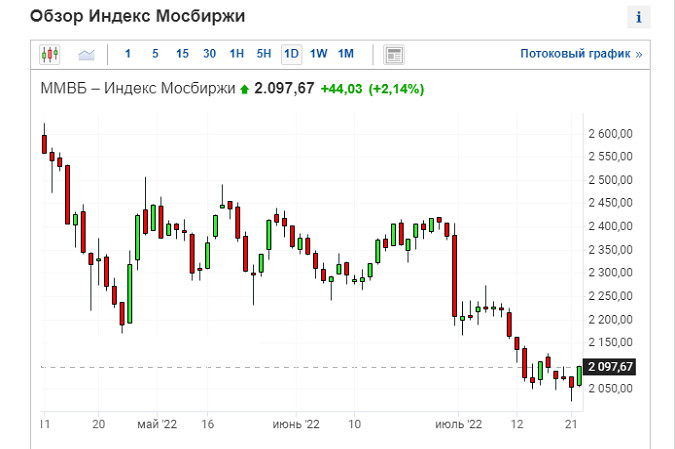Click the 2 150,00 axis label
The height and width of the screenshot is (449, 675).
click(610, 343)
